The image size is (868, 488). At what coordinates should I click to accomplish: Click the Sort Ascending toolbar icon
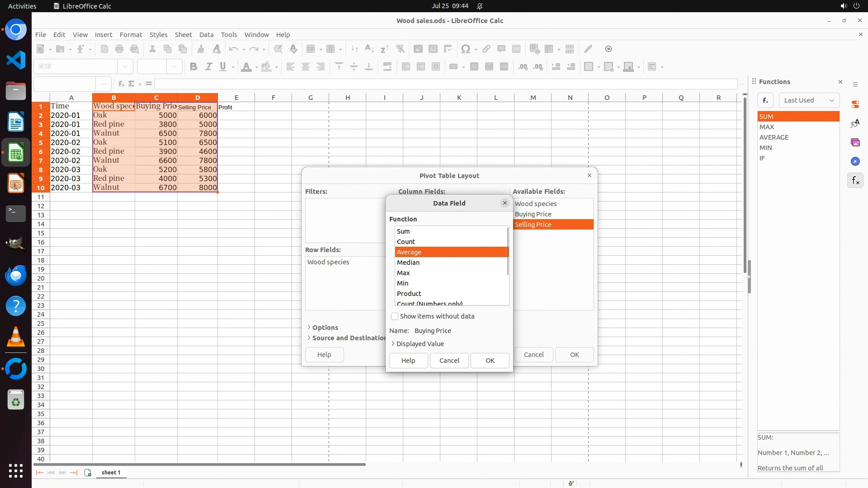pyautogui.click(x=369, y=49)
